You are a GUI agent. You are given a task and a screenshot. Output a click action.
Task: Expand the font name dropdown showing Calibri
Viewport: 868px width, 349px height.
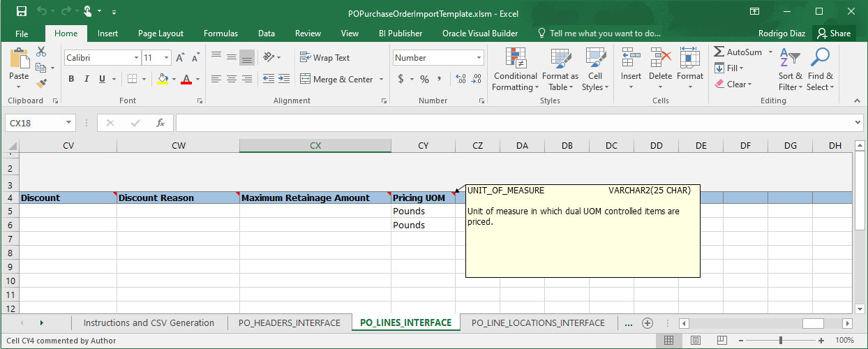pyautogui.click(x=135, y=58)
